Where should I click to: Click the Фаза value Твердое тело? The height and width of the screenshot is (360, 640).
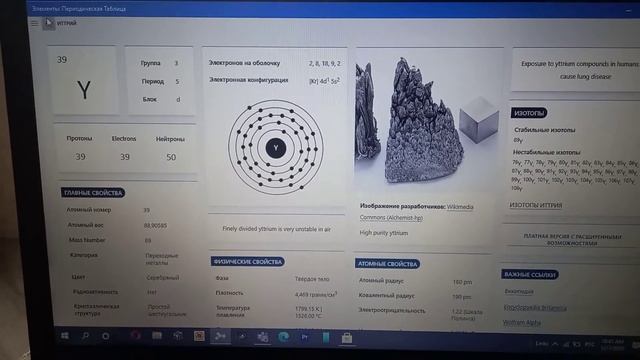point(312,279)
